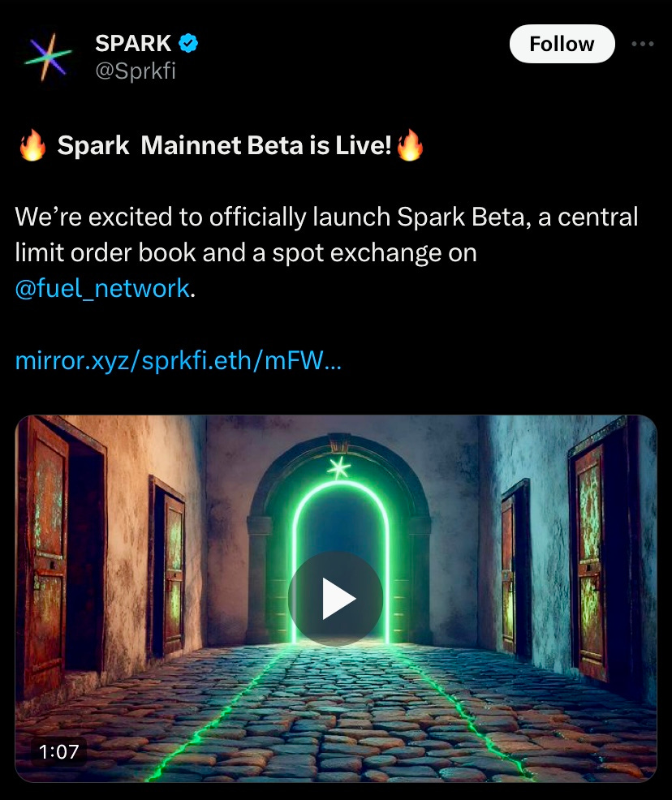
Task: Open the @Sprkfi handle
Action: coord(136,71)
